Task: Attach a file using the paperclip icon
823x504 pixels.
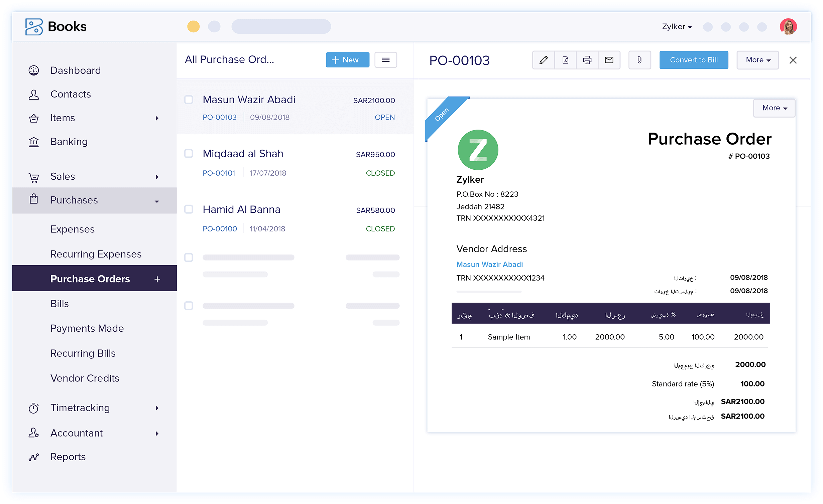Action: click(639, 60)
